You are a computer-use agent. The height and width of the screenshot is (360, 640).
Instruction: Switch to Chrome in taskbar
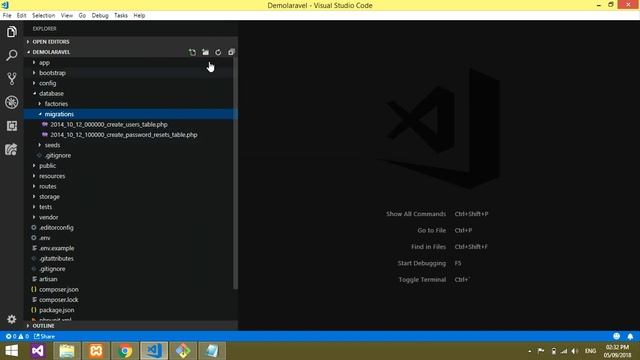(x=125, y=351)
